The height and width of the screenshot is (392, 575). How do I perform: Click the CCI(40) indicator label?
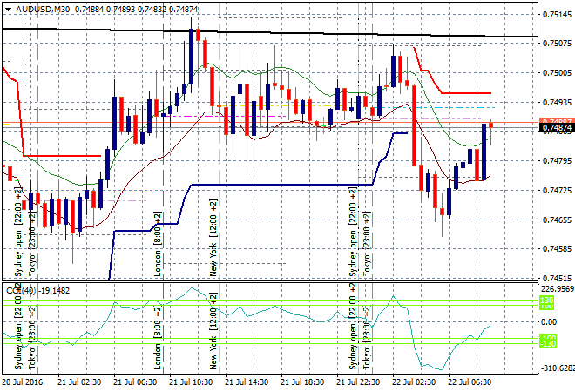coord(21,291)
